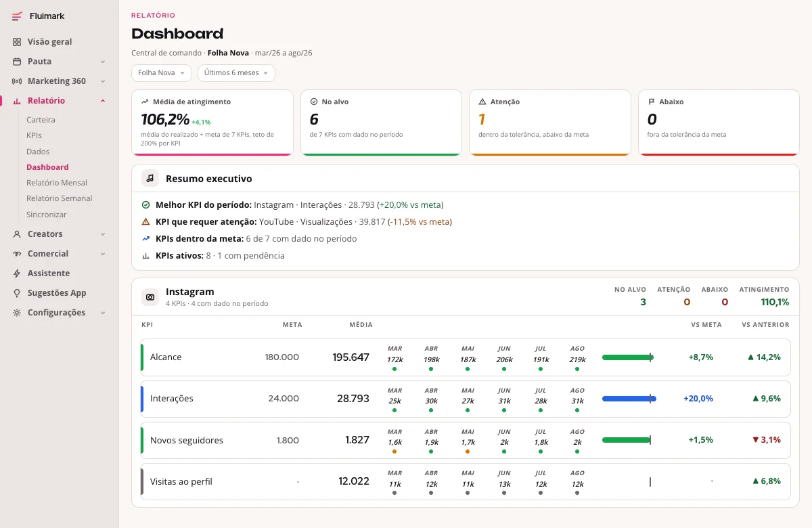Click the Sugestões App lightbulb icon
This screenshot has height=528, width=812.
[17, 293]
